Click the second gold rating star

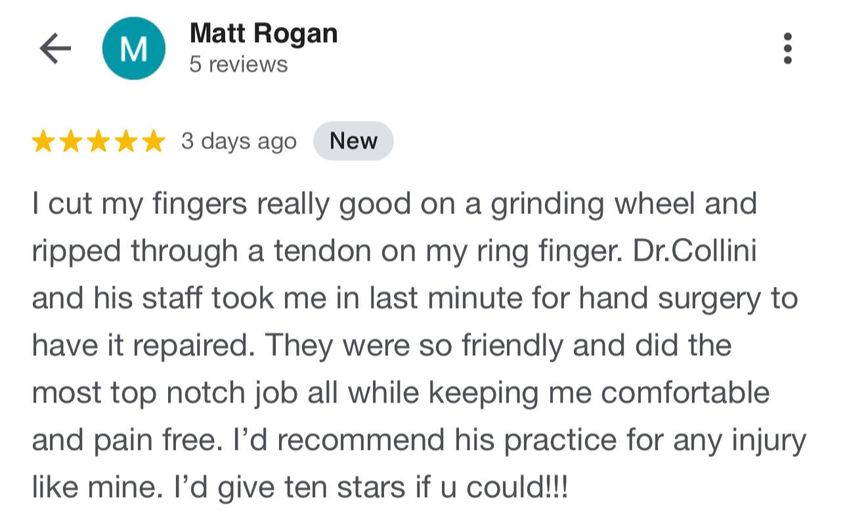click(70, 141)
